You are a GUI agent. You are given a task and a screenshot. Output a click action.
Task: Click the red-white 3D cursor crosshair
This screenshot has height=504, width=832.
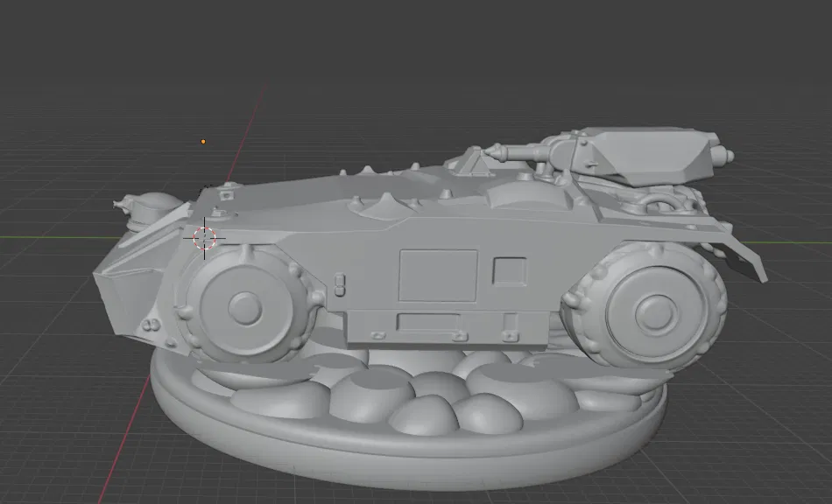[x=204, y=239]
